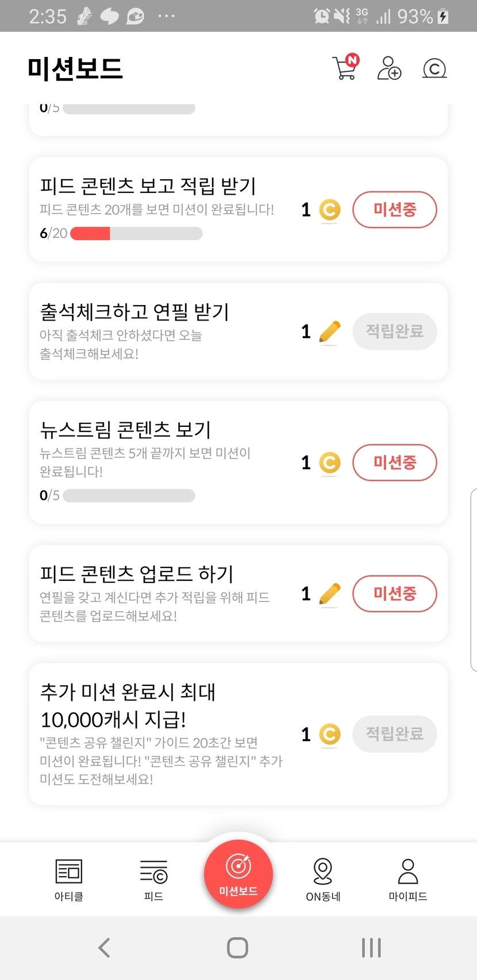
Task: Open the shopping cart icon
Action: coord(345,68)
